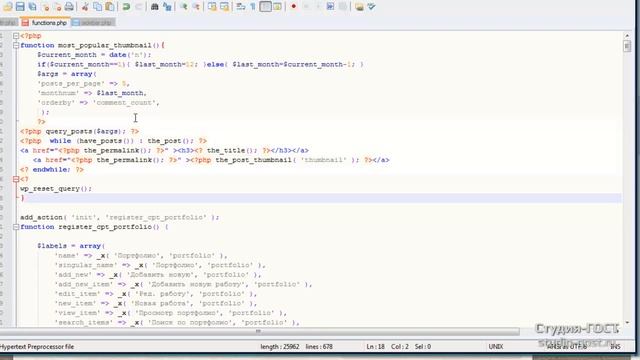Click the 'edit_item' array entry
The image size is (640, 360).
coord(156,293)
